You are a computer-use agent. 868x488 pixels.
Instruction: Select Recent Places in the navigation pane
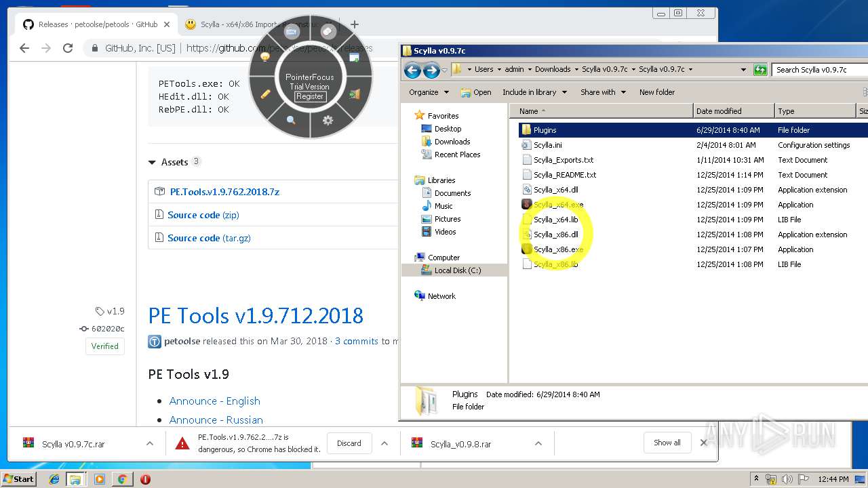pyautogui.click(x=457, y=155)
